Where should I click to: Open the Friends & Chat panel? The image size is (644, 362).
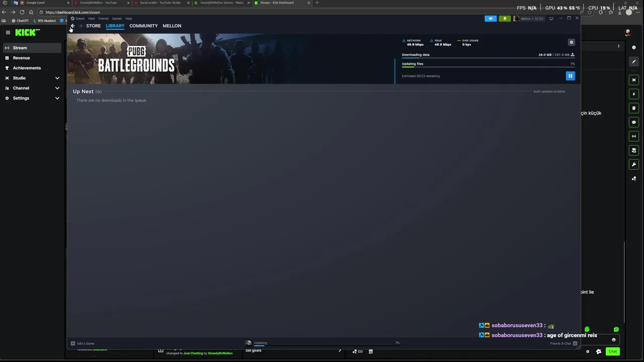[x=563, y=343]
